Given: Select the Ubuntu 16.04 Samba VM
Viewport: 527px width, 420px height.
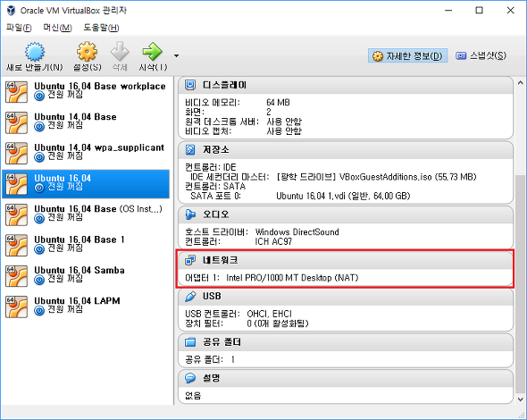Looking at the screenshot, I should (x=86, y=276).
